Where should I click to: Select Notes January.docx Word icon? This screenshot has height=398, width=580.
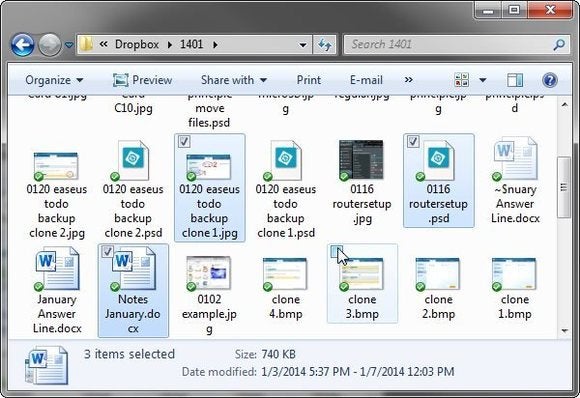coord(133,269)
